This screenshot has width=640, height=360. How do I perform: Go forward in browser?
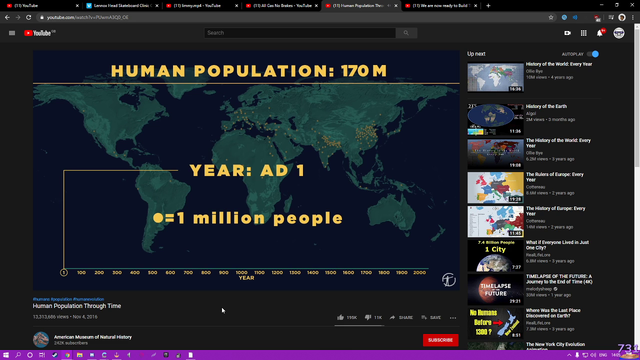tap(18, 17)
